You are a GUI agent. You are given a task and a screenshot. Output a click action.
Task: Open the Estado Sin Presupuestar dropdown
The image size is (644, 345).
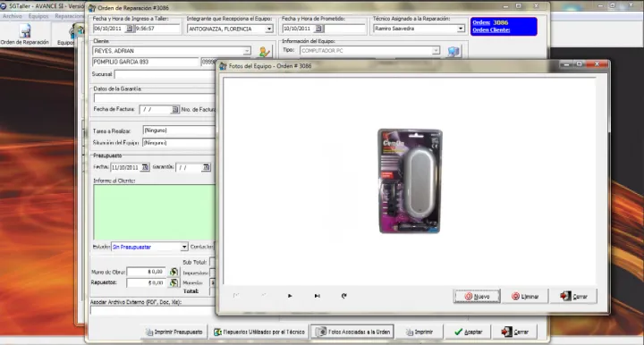pos(184,247)
